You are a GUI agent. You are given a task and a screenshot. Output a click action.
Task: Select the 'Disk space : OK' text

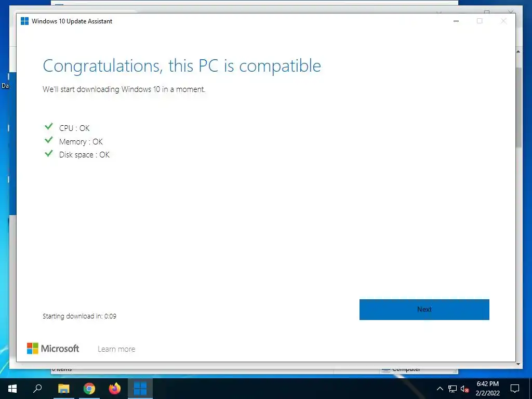click(84, 155)
